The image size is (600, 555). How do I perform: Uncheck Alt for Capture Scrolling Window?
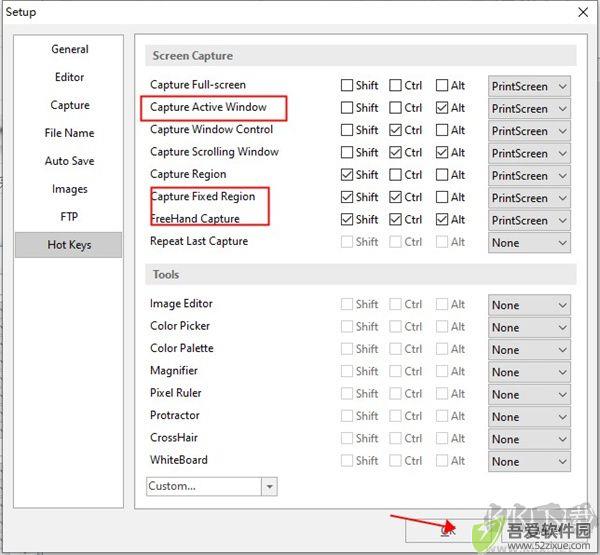click(x=442, y=152)
